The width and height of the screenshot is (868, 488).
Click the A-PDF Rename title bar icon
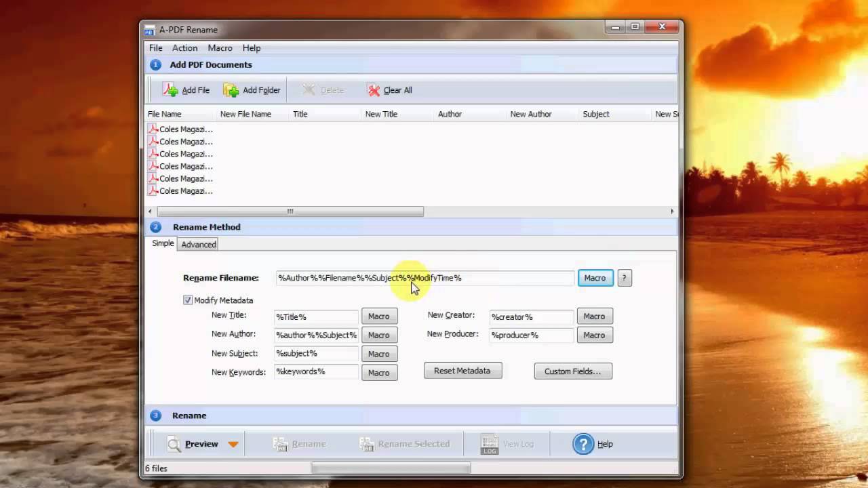[x=150, y=30]
